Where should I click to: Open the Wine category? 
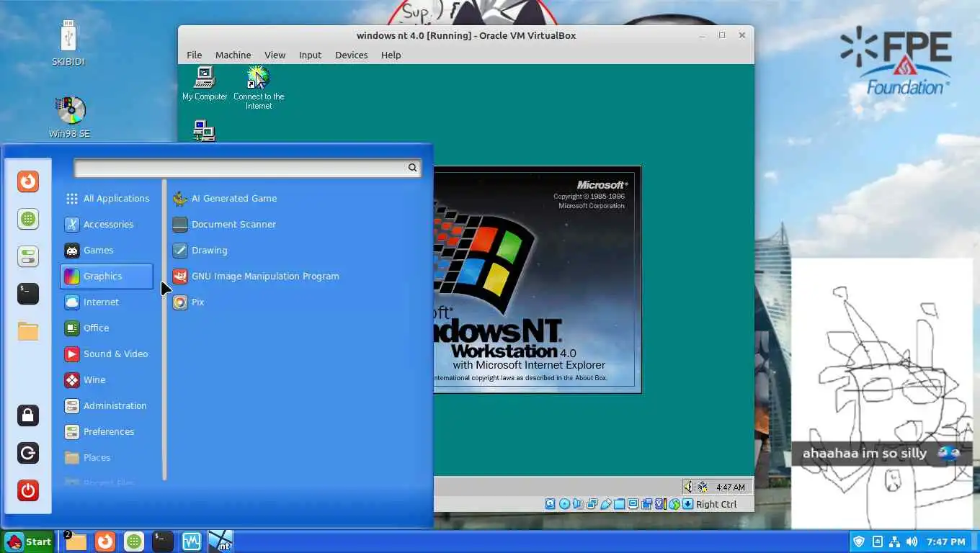pos(107,380)
